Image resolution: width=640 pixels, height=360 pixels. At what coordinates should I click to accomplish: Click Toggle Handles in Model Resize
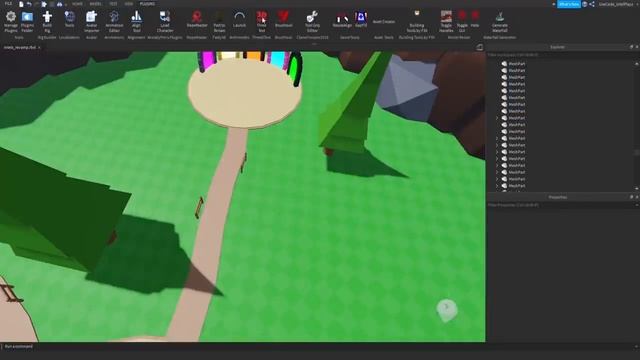[446, 22]
